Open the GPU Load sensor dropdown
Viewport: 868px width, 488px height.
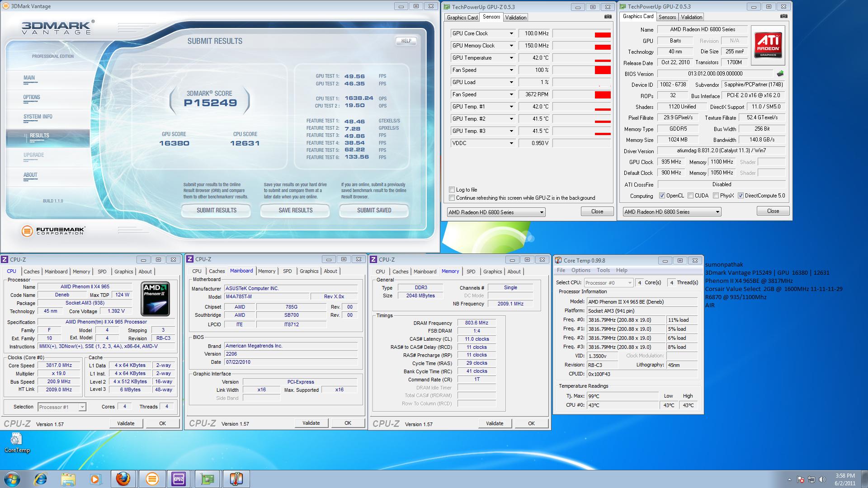pyautogui.click(x=511, y=82)
